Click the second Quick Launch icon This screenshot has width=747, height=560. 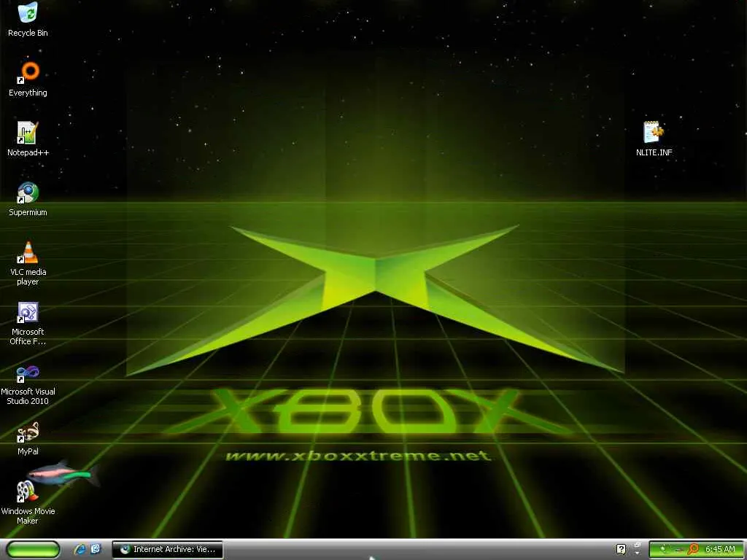96,549
